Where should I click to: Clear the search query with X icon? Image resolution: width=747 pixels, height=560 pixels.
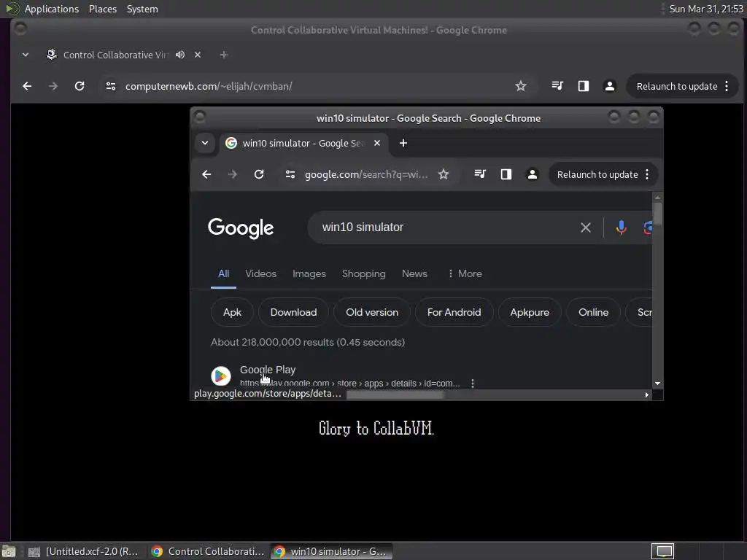(x=586, y=227)
